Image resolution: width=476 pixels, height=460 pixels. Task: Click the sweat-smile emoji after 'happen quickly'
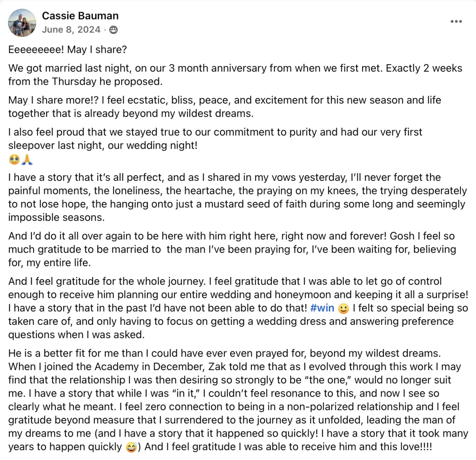pyautogui.click(x=131, y=447)
